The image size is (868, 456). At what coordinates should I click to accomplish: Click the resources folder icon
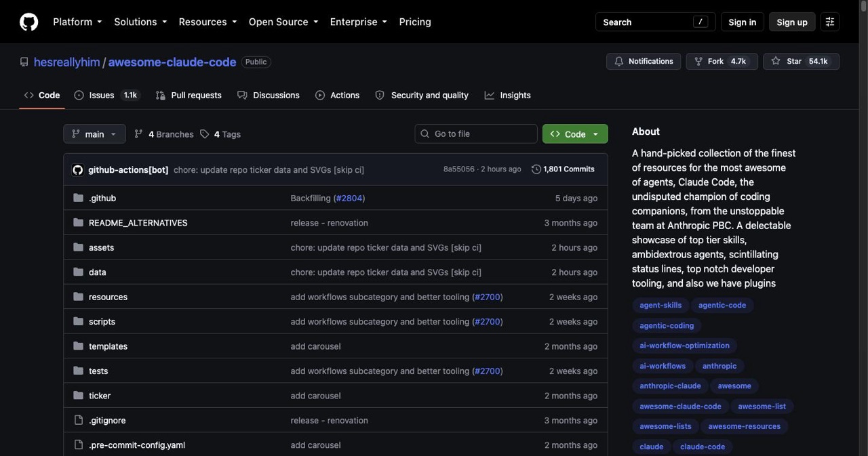click(78, 297)
